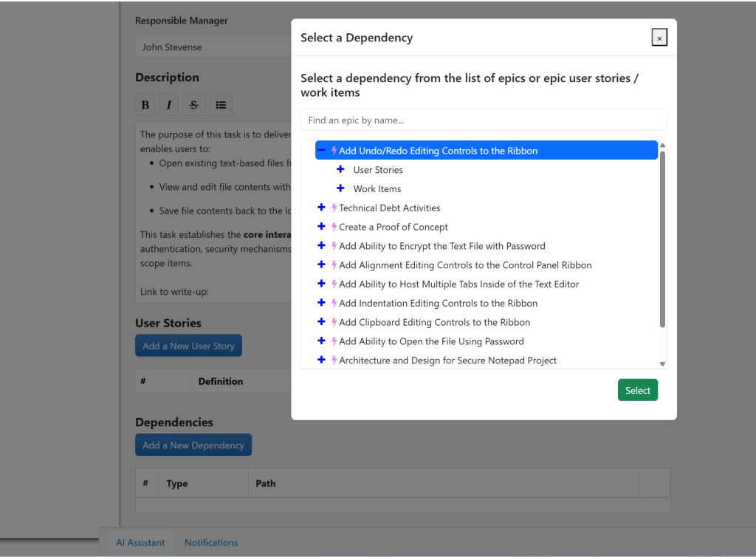This screenshot has height=557, width=756.
Task: Select Add Ability to Open the File Using Password
Action: click(431, 341)
